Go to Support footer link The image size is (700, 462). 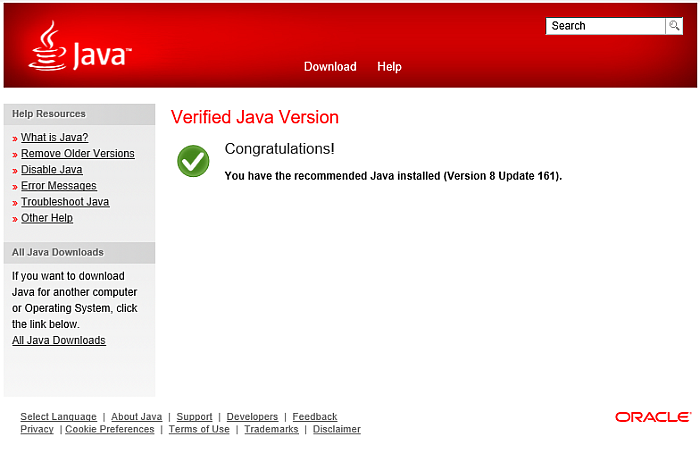coord(195,416)
